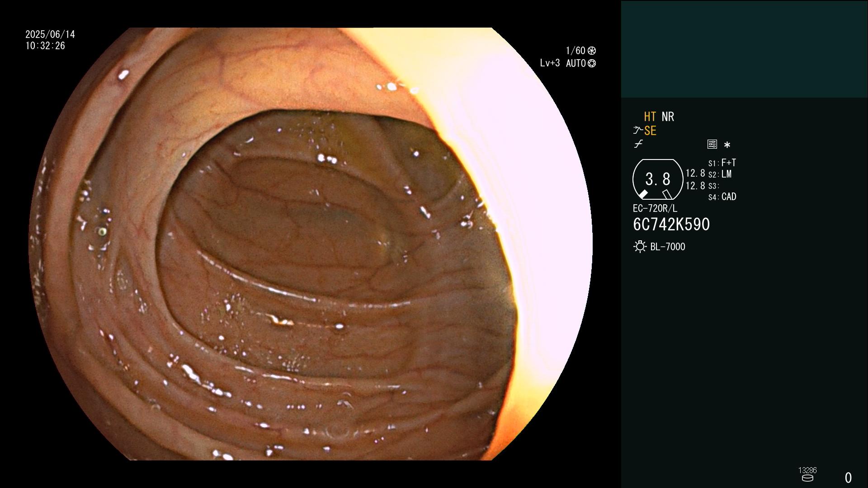Click the captured image counter 0

849,478
